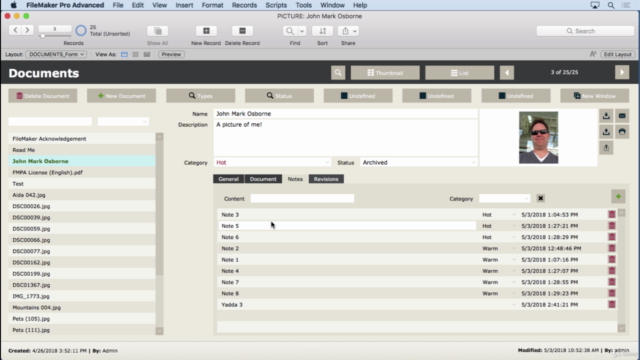Open the Format menu
The width and height of the screenshot is (640, 360).
pyautogui.click(x=212, y=5)
